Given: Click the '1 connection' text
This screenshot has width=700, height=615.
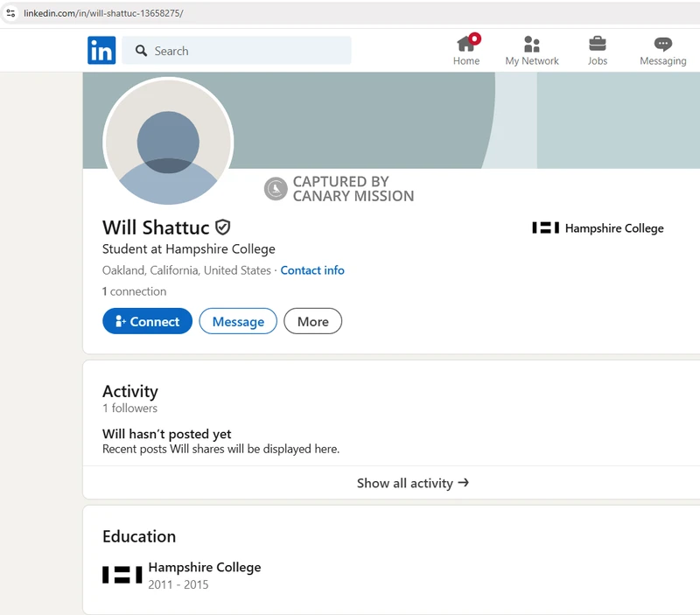Looking at the screenshot, I should [x=135, y=291].
